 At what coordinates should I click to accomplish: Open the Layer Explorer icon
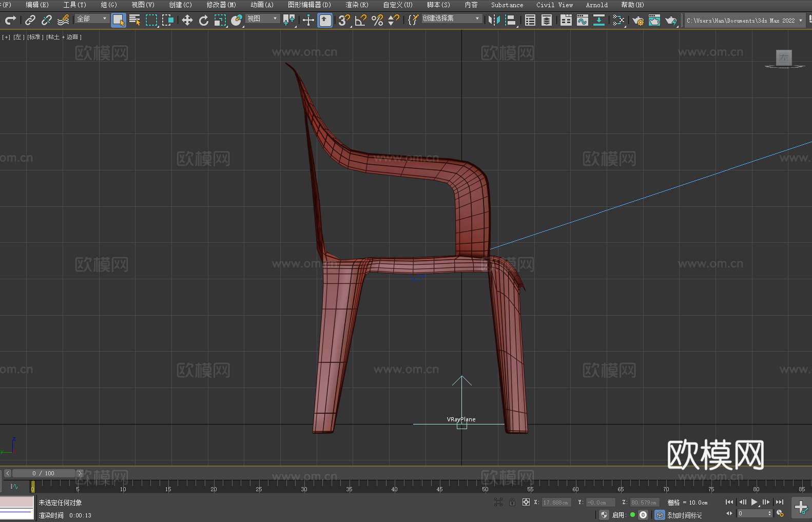(x=547, y=20)
